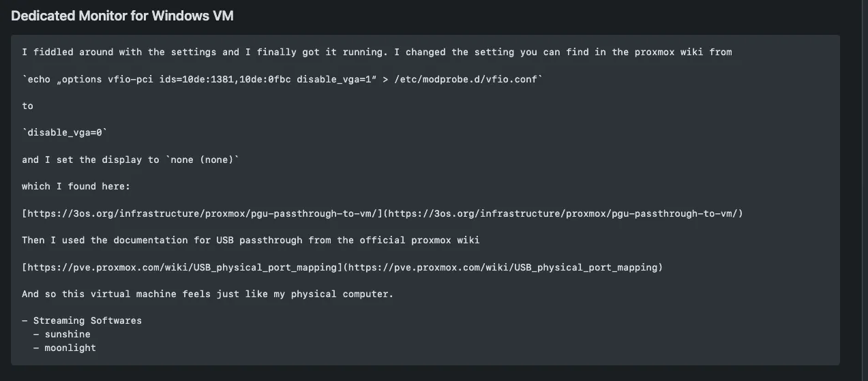This screenshot has height=381, width=868.
Task: Click the "sunshine" list entry
Action: (68, 334)
